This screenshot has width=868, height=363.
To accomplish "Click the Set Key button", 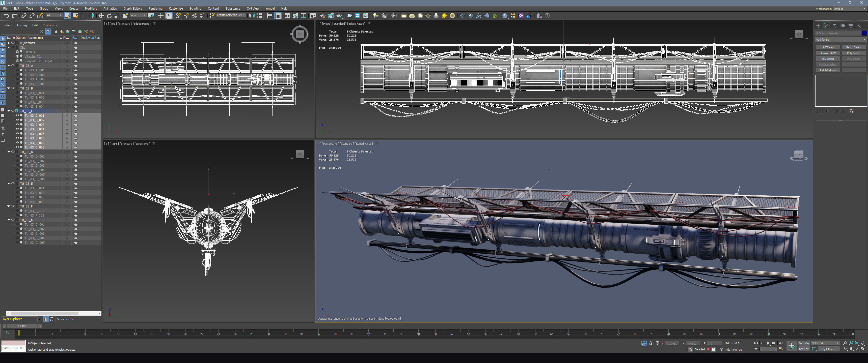I will [804, 349].
